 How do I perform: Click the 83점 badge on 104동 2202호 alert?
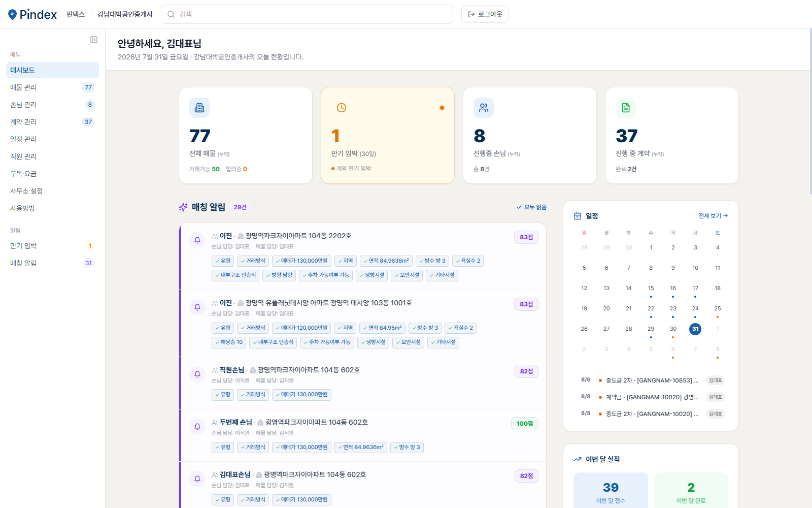[526, 237]
